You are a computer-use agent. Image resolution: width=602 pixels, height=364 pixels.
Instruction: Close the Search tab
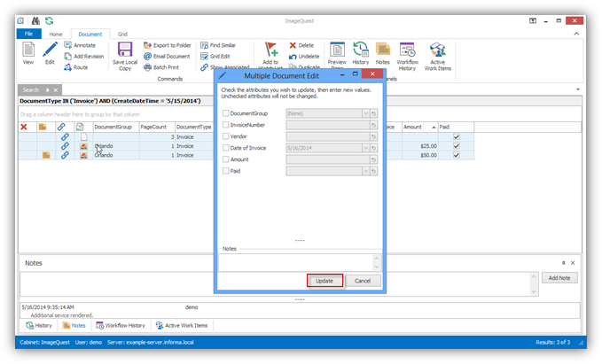pos(56,90)
